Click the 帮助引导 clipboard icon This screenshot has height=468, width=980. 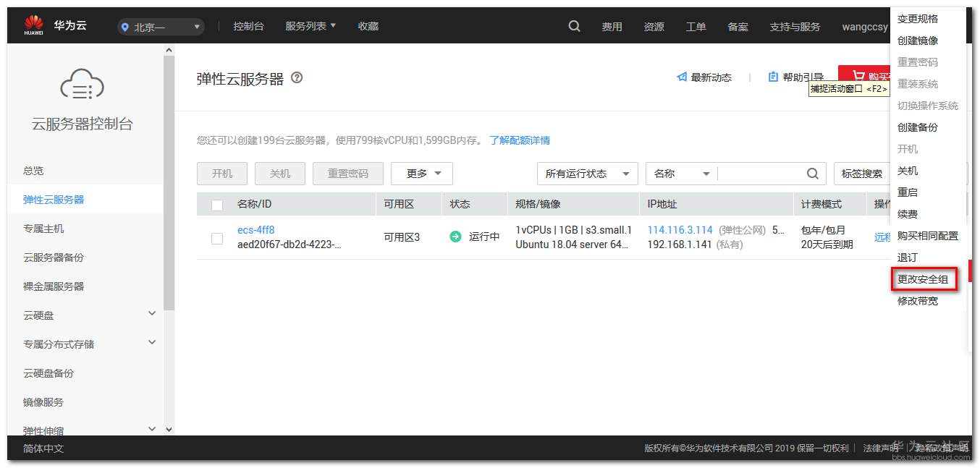pyautogui.click(x=773, y=77)
